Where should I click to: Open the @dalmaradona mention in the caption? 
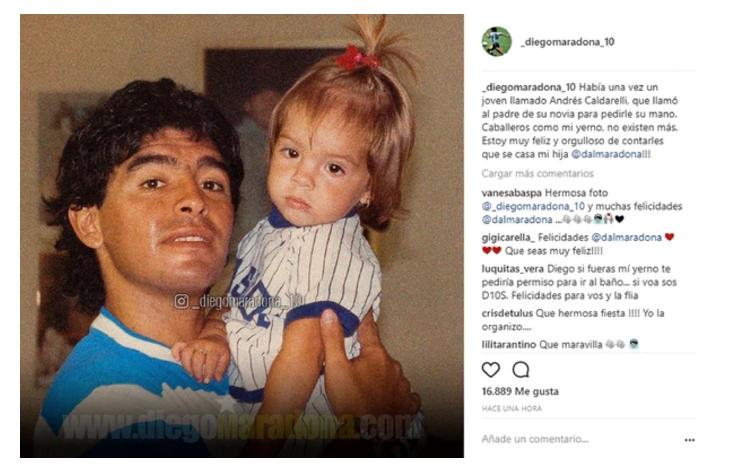pos(606,154)
